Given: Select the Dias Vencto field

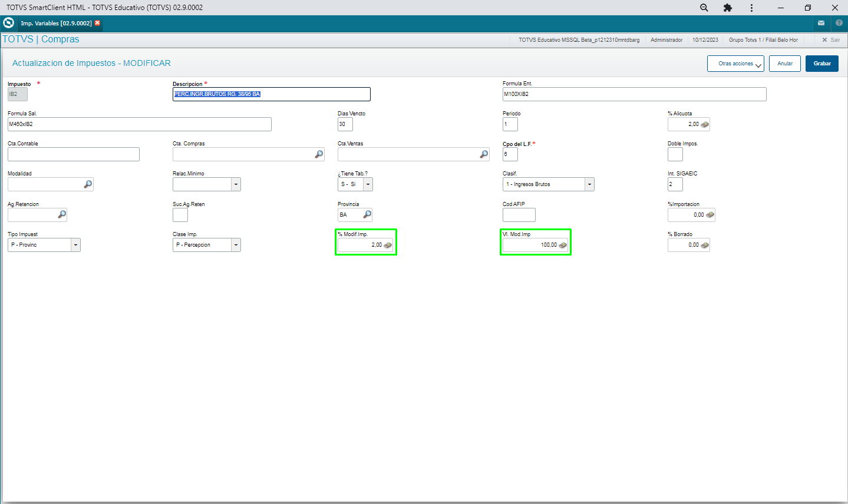Looking at the screenshot, I should click(x=345, y=124).
